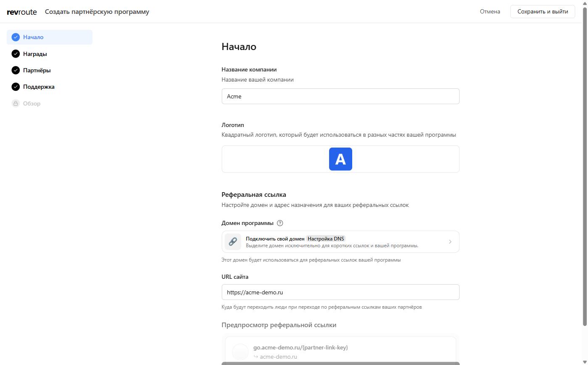Viewport: 588px width, 365px height.
Task: Click the Логотип label
Action: (233, 125)
